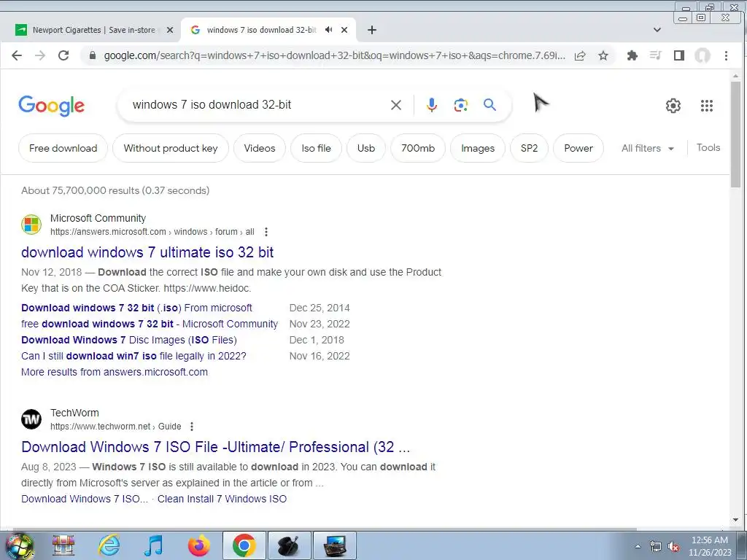Viewport: 747px width, 560px height.
Task: Open 'download windows 7 ultimate iso 32 bit' result
Action: click(x=147, y=252)
